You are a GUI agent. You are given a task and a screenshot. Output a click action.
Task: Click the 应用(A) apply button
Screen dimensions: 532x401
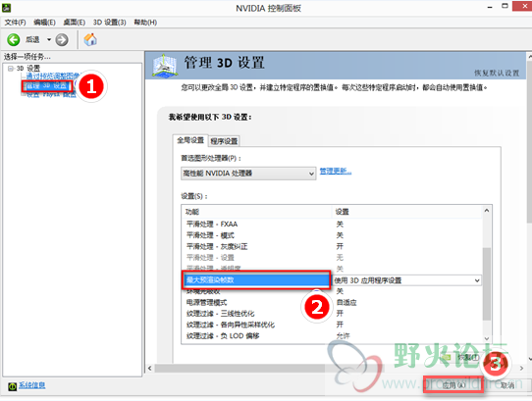[x=453, y=385]
